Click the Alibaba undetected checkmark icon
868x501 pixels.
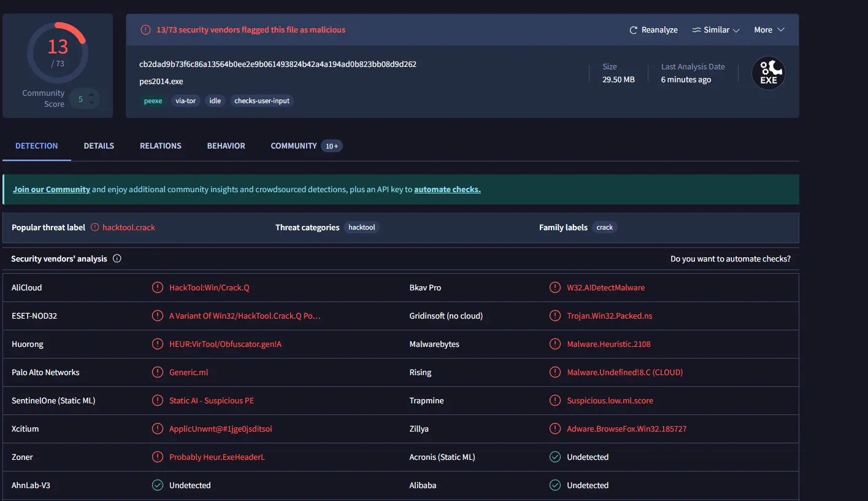[555, 485]
